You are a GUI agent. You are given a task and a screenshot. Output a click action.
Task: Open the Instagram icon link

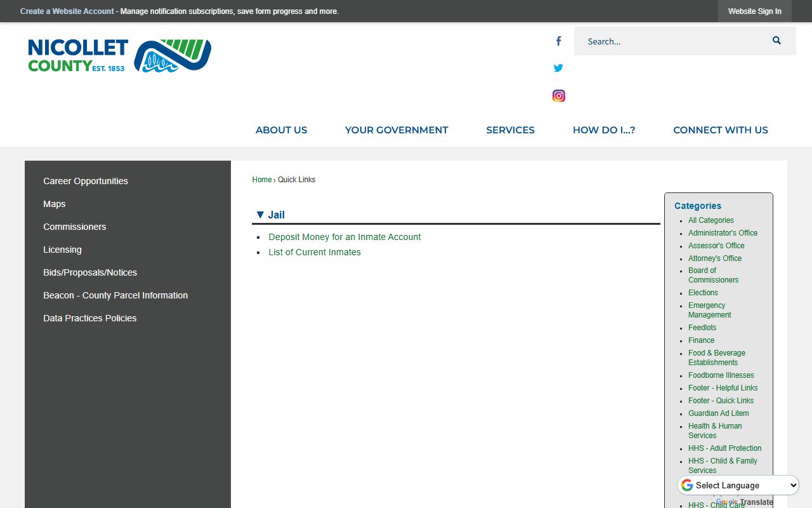tap(558, 96)
